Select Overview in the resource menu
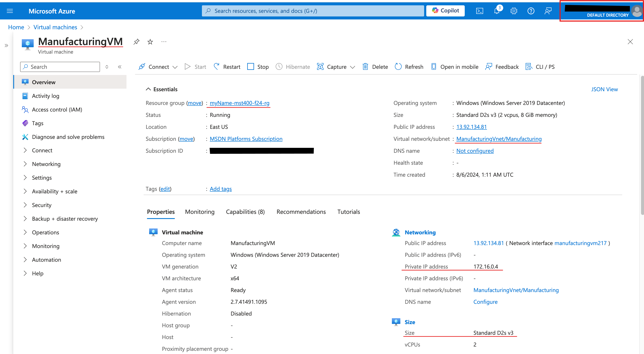This screenshot has width=644, height=354. (x=70, y=82)
